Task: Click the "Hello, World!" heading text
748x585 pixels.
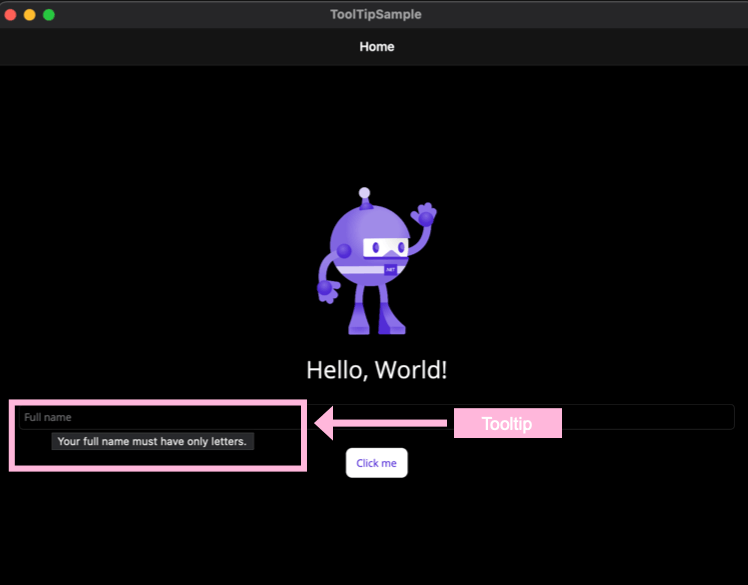Action: click(377, 370)
